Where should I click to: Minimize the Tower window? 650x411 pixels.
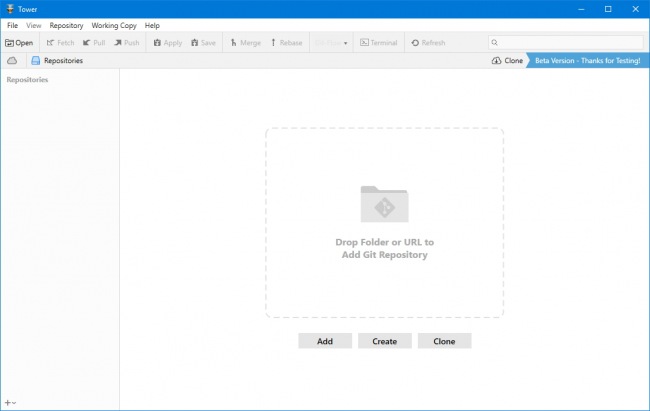tap(581, 9)
